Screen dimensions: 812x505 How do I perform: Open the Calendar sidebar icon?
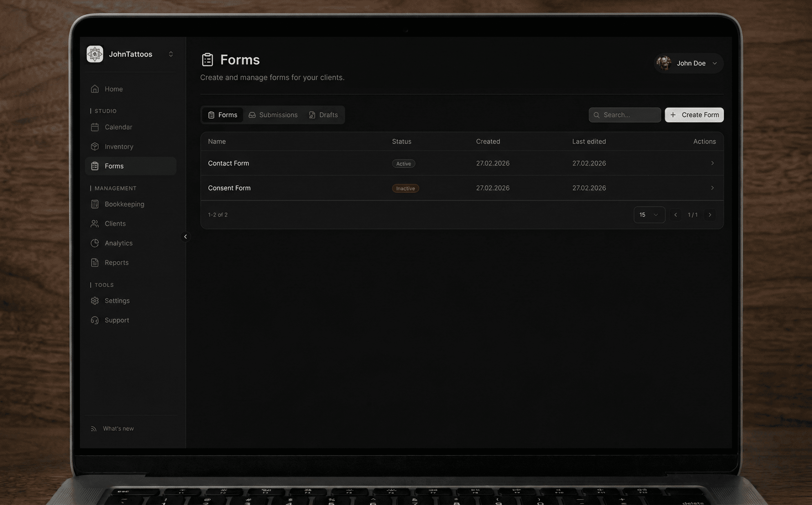click(95, 127)
